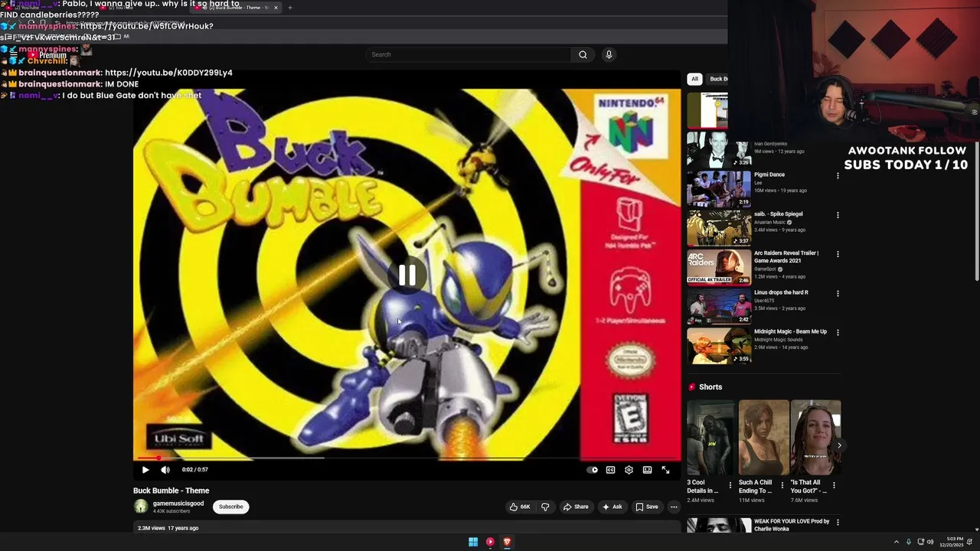Open Arc Raiders Reveal Trailer thumbnail
The image size is (980, 551).
pyautogui.click(x=719, y=267)
